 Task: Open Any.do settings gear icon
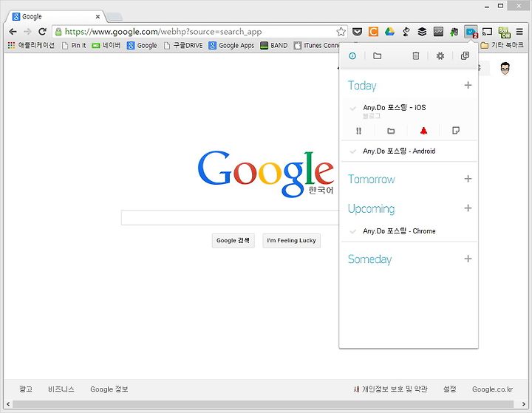[x=440, y=55]
